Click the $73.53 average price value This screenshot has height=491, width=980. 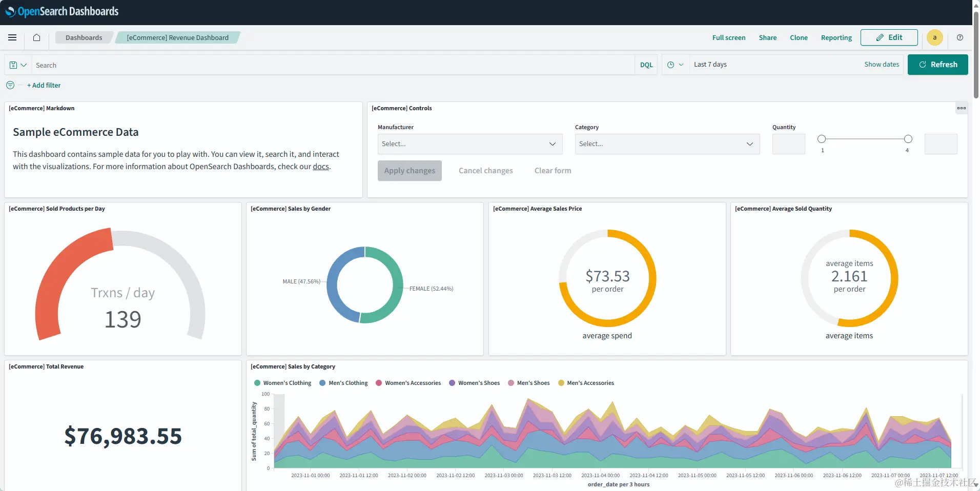[607, 276]
